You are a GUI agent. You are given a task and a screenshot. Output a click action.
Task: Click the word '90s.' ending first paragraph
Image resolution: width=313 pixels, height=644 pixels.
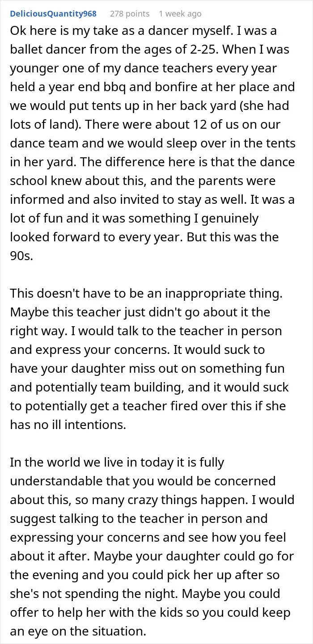point(21,256)
